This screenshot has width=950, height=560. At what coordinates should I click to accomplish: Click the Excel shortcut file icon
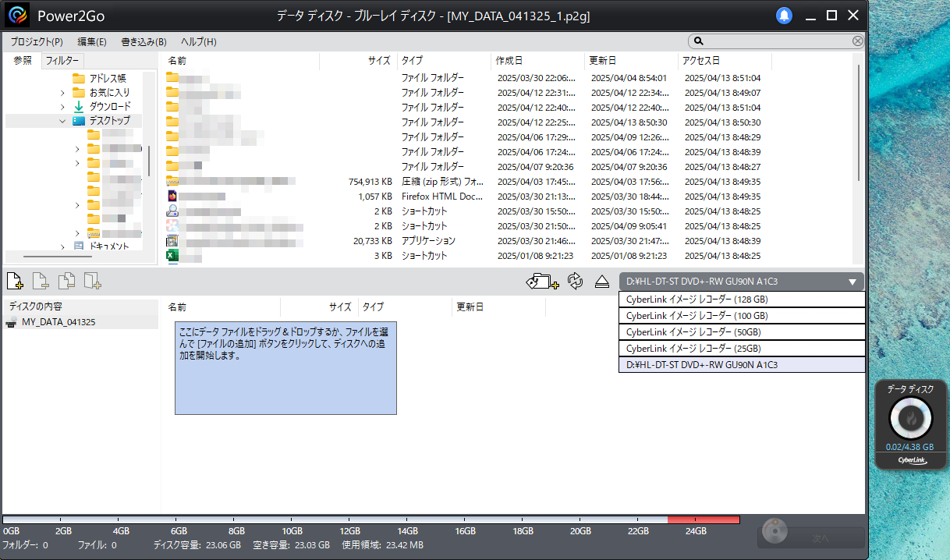click(172, 256)
